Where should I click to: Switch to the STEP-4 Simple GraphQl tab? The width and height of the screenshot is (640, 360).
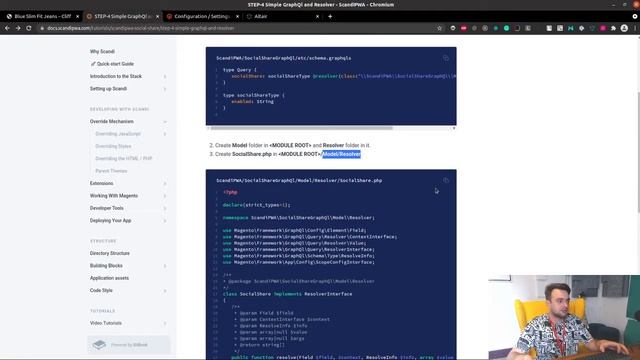122,16
